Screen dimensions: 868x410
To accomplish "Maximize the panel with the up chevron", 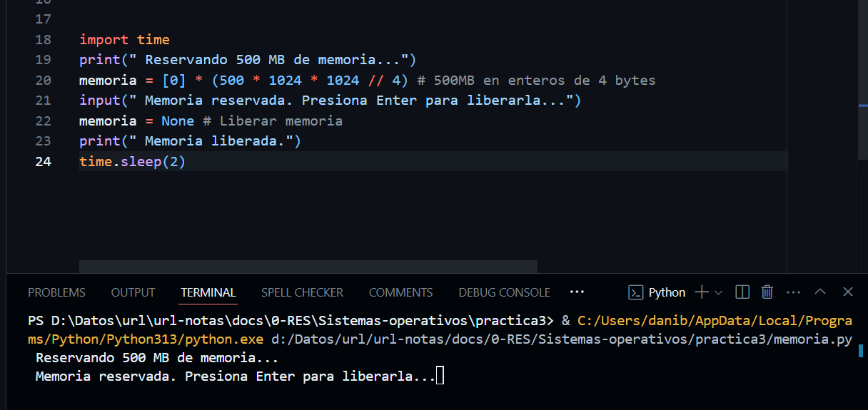I will point(820,292).
